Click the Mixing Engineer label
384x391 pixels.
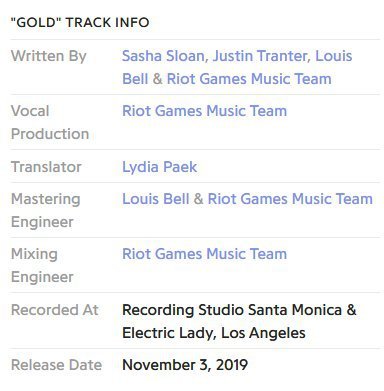[42, 265]
